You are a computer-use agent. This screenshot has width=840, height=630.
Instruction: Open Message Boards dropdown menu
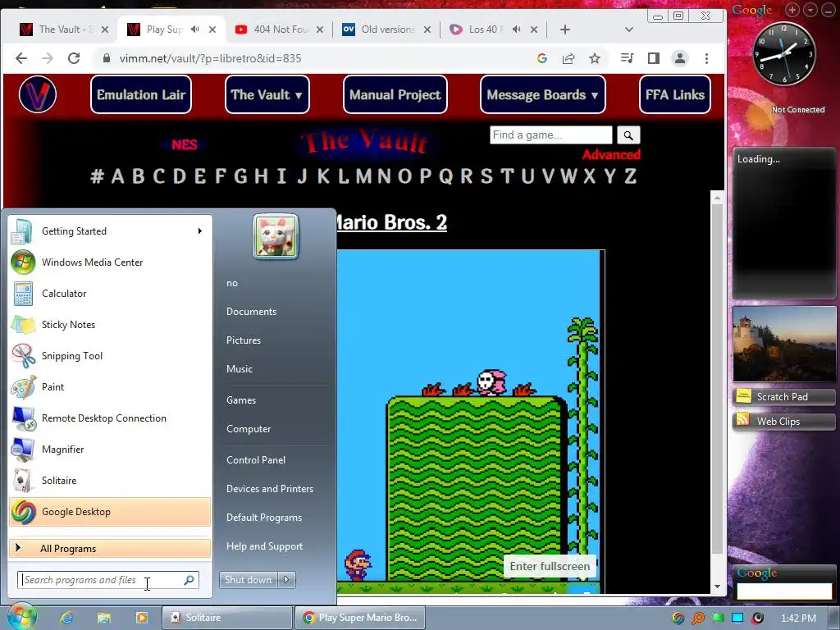pos(543,95)
